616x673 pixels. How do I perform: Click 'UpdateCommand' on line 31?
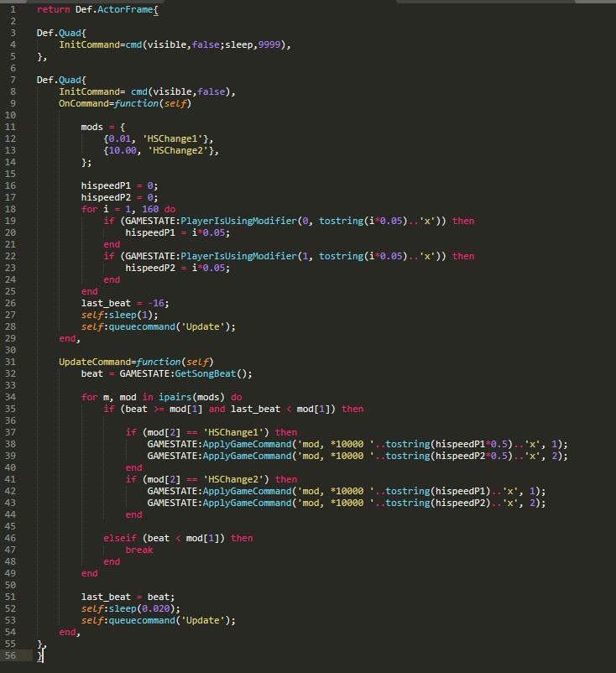click(x=95, y=362)
